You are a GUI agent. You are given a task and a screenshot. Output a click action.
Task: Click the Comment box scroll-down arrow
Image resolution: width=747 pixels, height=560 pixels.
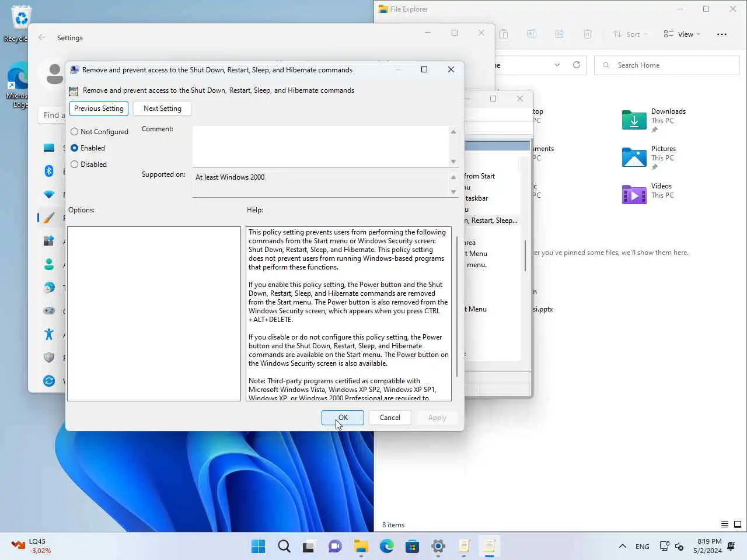[x=453, y=162]
